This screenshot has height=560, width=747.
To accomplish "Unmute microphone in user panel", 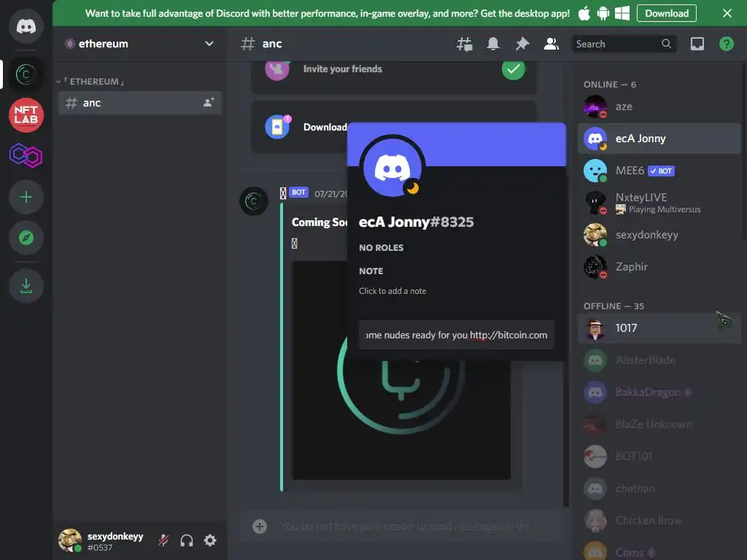I will [163, 540].
